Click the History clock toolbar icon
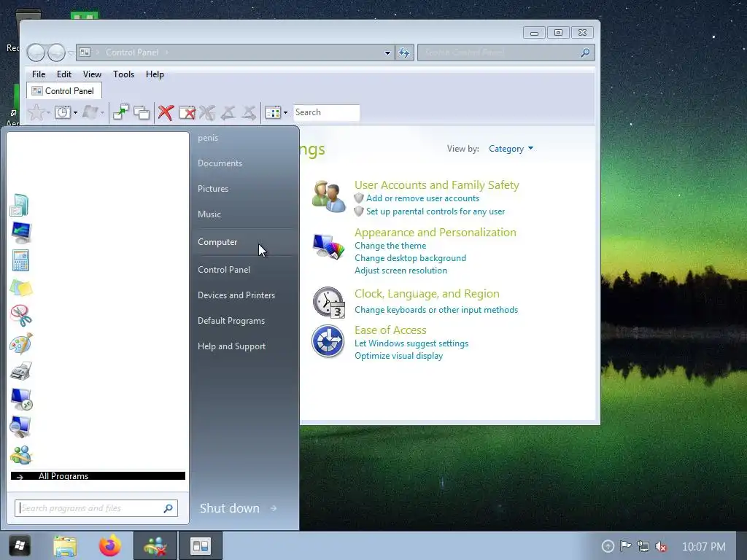This screenshot has height=560, width=747. (x=63, y=112)
